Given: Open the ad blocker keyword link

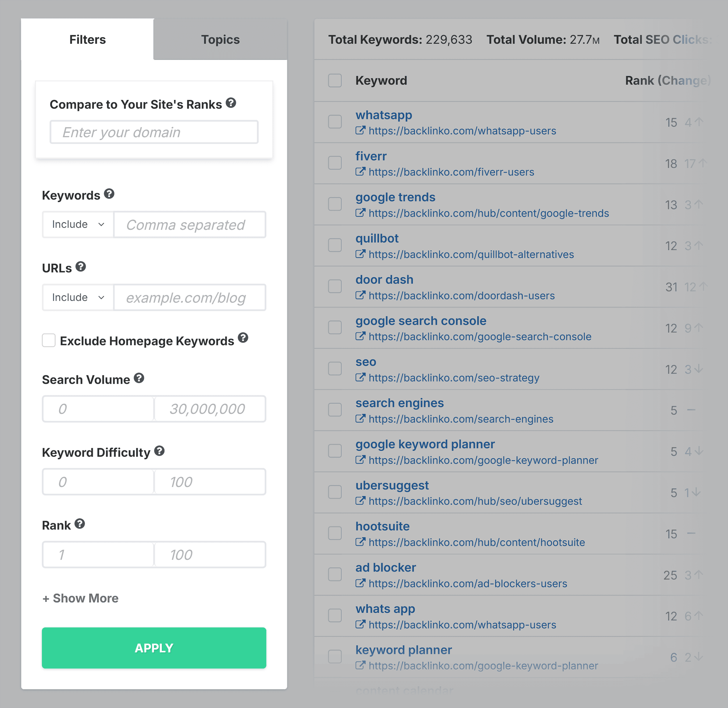Looking at the screenshot, I should [x=386, y=568].
